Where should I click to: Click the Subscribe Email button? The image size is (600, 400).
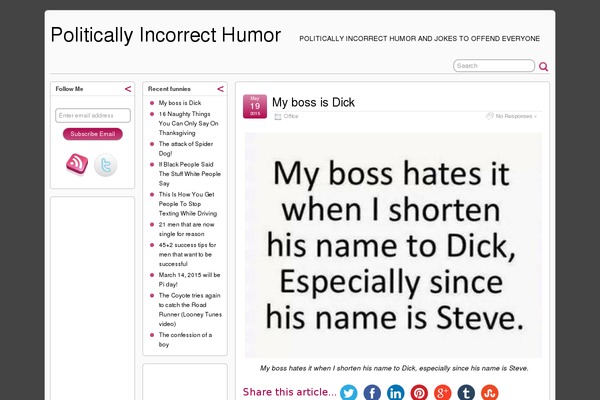pos(93,134)
